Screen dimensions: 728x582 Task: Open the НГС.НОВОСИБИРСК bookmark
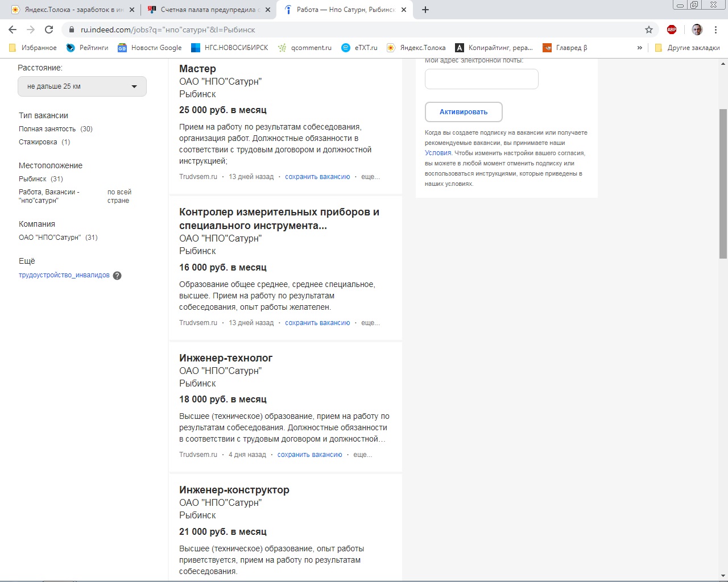tap(230, 48)
